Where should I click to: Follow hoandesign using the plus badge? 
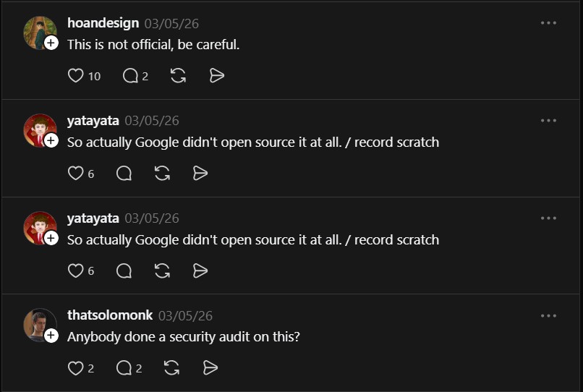[x=51, y=43]
